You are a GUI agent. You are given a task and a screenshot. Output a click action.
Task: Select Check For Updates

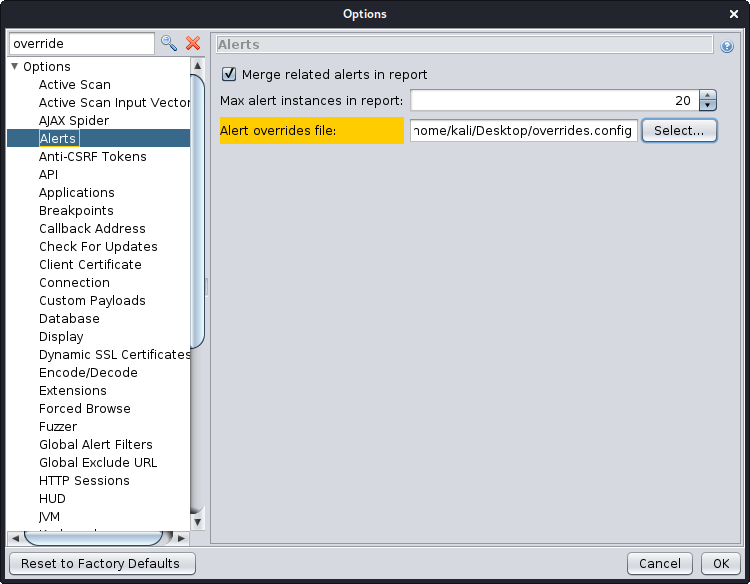[98, 247]
